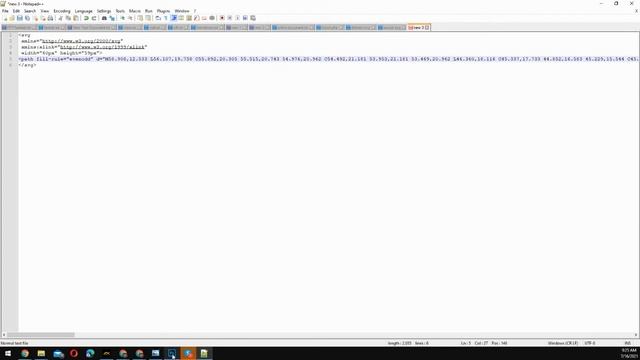Viewport: 640px width, 360px height.
Task: Click 'Normal text file' in status bar
Action: click(14, 343)
